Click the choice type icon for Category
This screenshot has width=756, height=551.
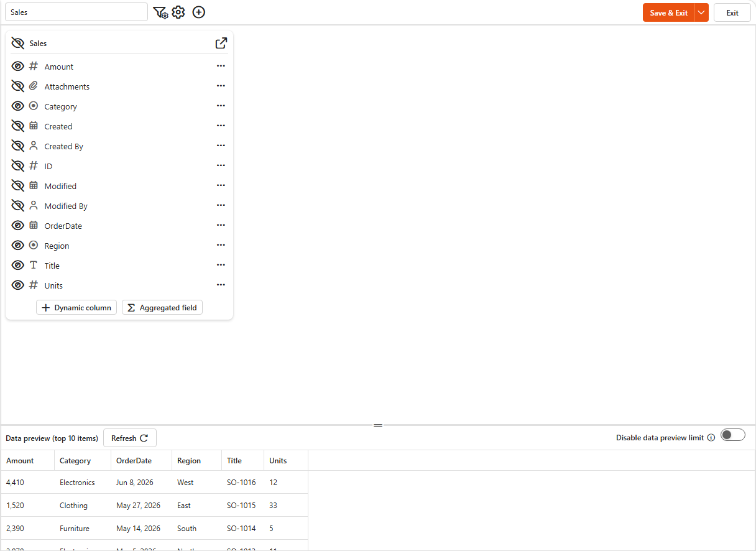click(x=34, y=106)
